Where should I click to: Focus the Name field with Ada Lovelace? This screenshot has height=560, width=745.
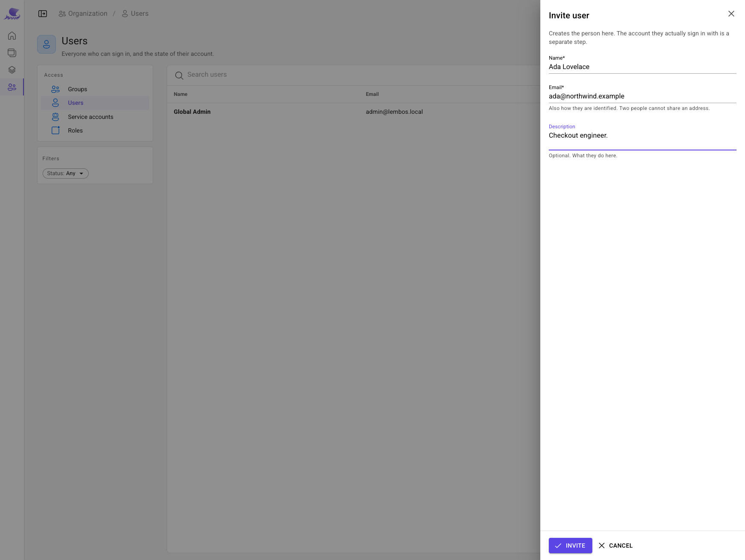click(642, 67)
